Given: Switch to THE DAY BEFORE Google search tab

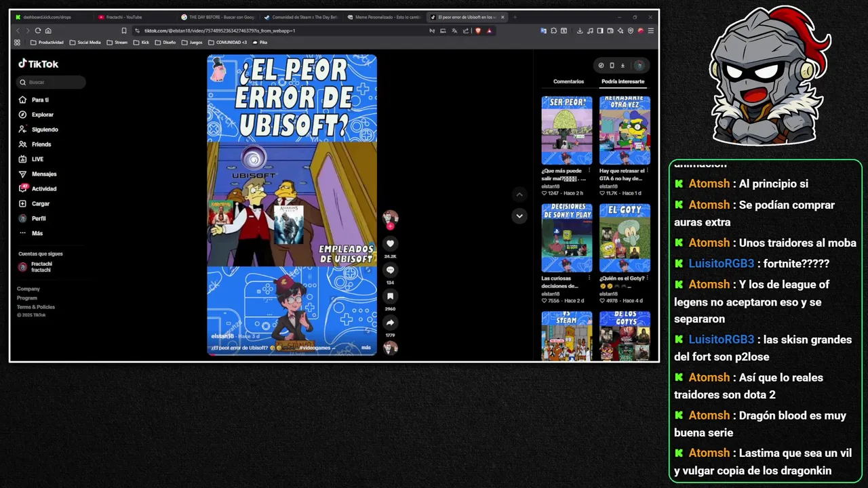Looking at the screenshot, I should tap(217, 17).
